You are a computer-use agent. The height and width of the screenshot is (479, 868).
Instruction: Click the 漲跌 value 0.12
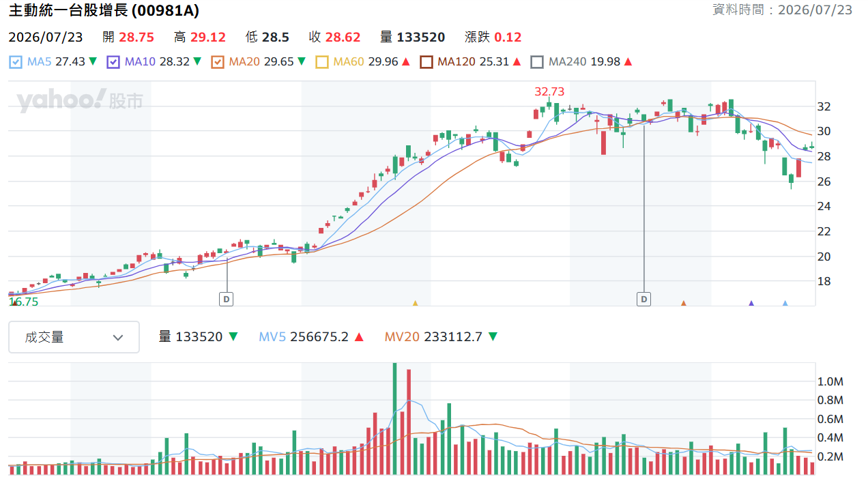point(508,38)
